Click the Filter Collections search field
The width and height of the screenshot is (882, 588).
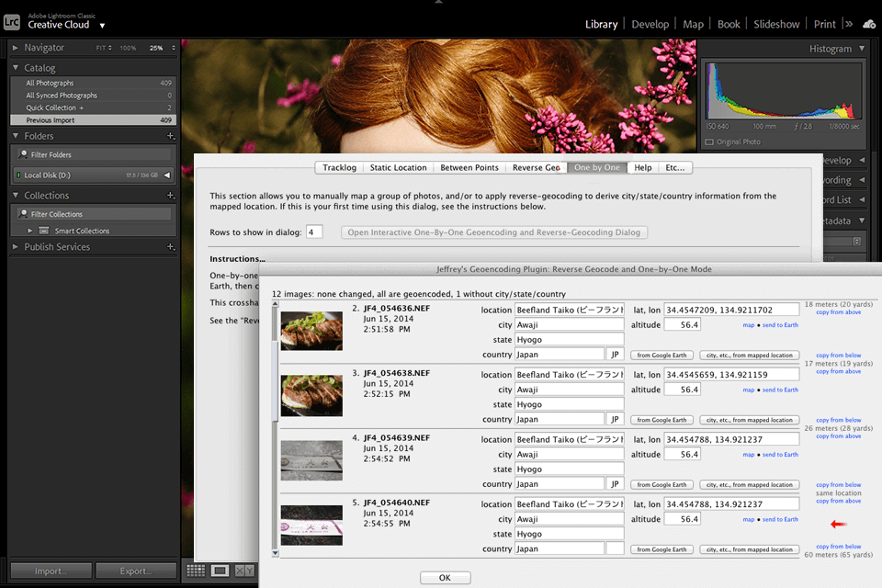(x=94, y=214)
